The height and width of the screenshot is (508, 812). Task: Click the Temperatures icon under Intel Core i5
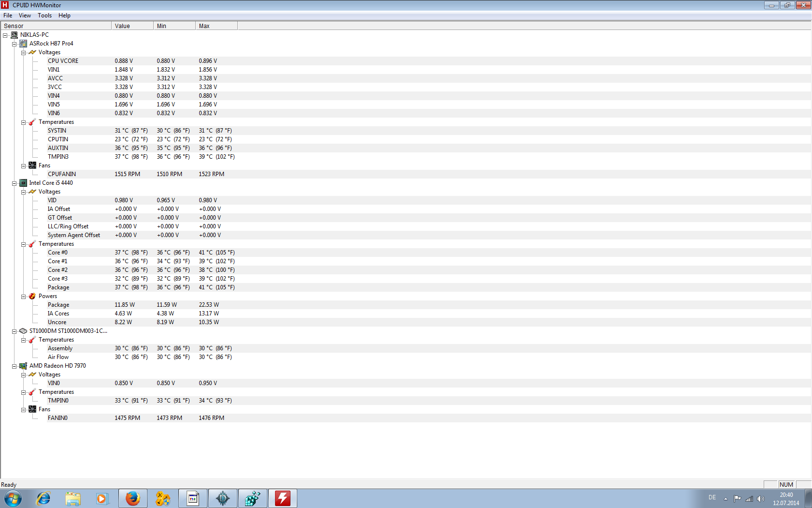click(32, 244)
